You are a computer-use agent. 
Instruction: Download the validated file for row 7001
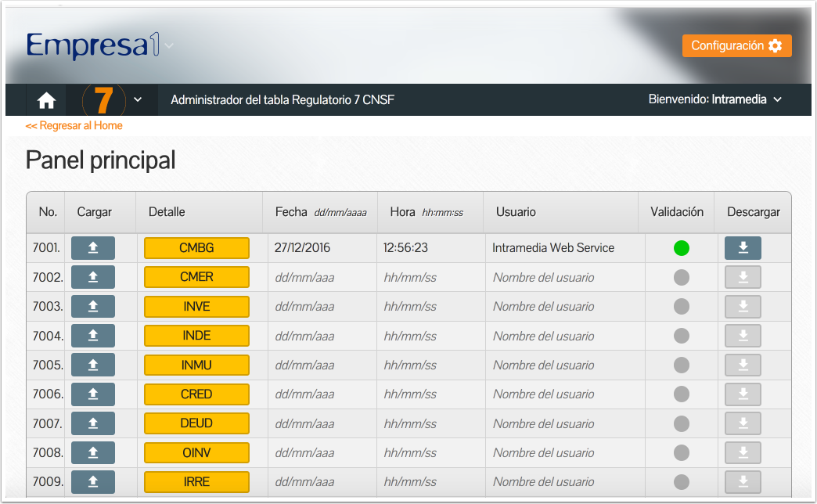point(743,248)
